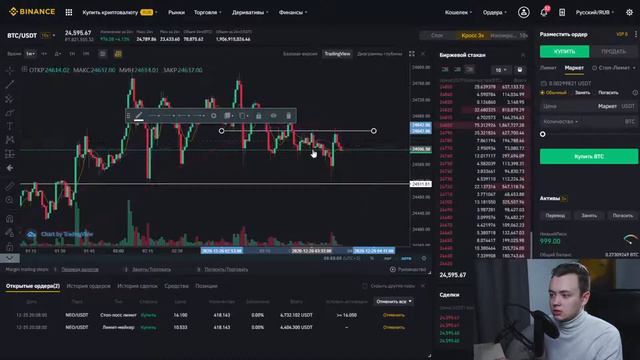Screen dimensions: 640x360
Task: Open the notifications bell
Action: pos(544,12)
